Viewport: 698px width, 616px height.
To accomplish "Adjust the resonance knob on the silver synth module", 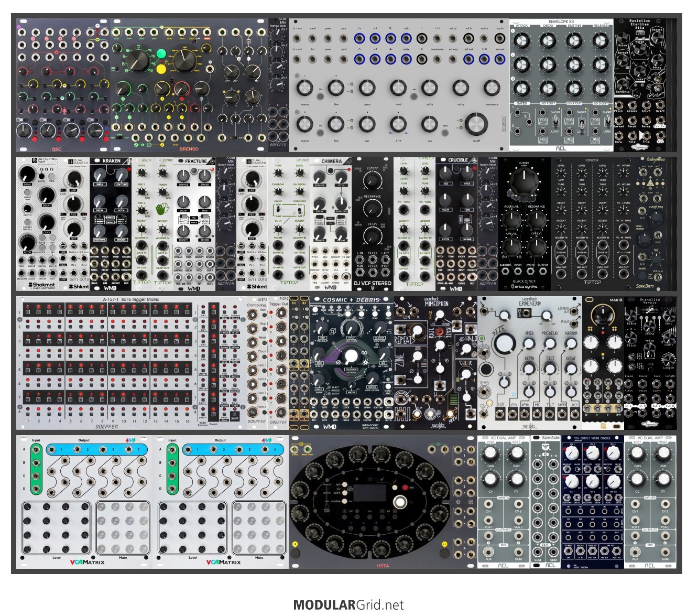I will [492, 88].
